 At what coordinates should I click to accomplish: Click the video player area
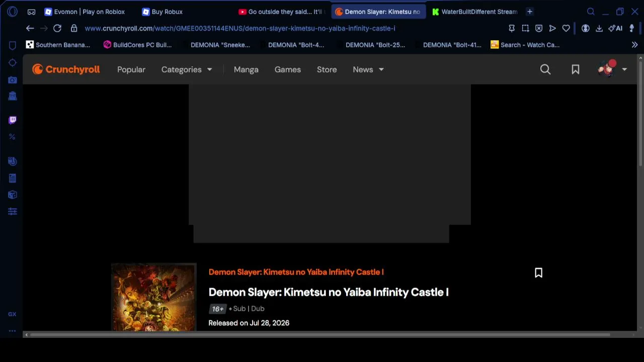(330, 155)
